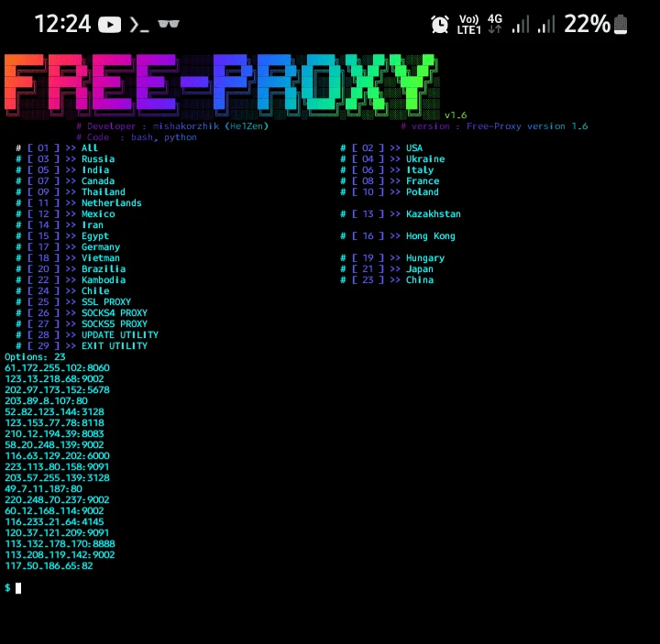
Task: Select menu option 14 Iran
Action: click(x=60, y=225)
